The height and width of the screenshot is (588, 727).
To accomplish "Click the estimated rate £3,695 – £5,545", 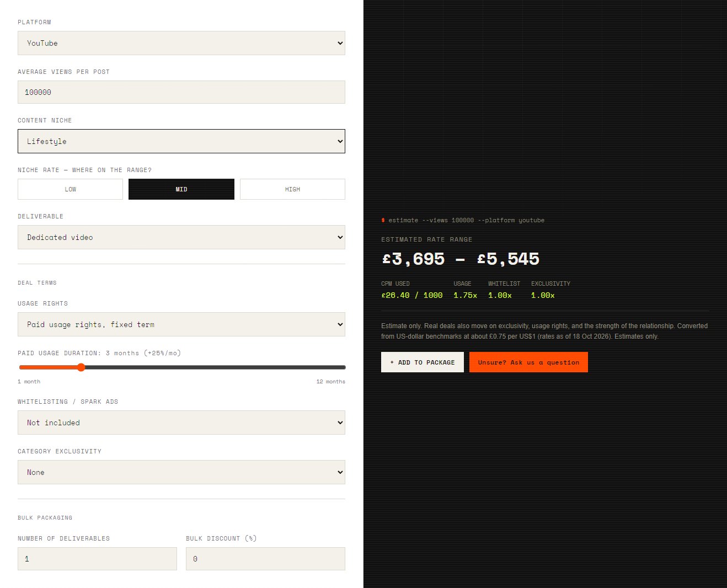I will tap(461, 259).
